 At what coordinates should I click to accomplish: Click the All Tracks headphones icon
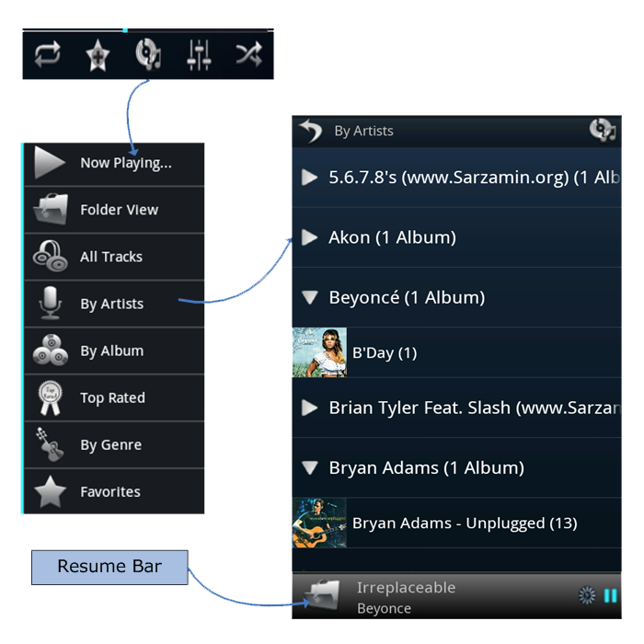click(50, 257)
